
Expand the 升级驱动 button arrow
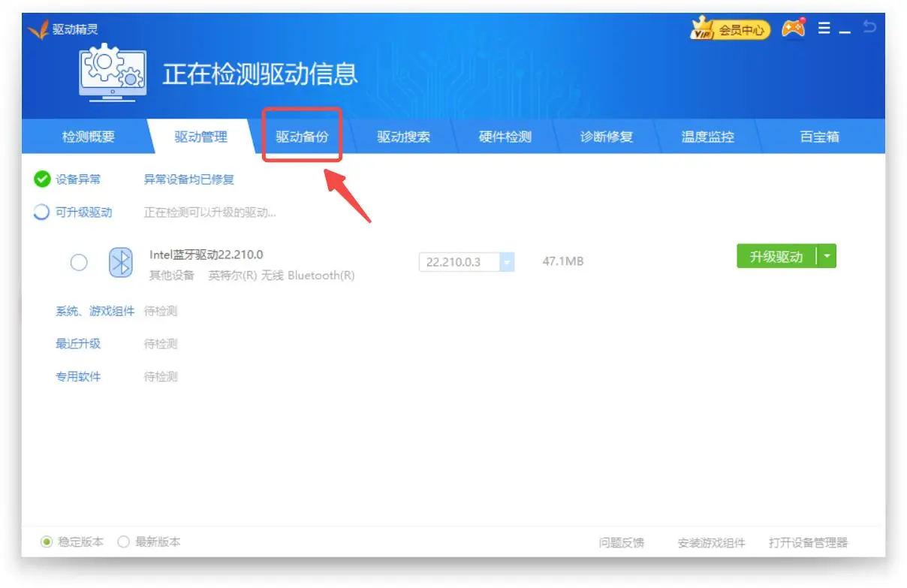coord(827,256)
